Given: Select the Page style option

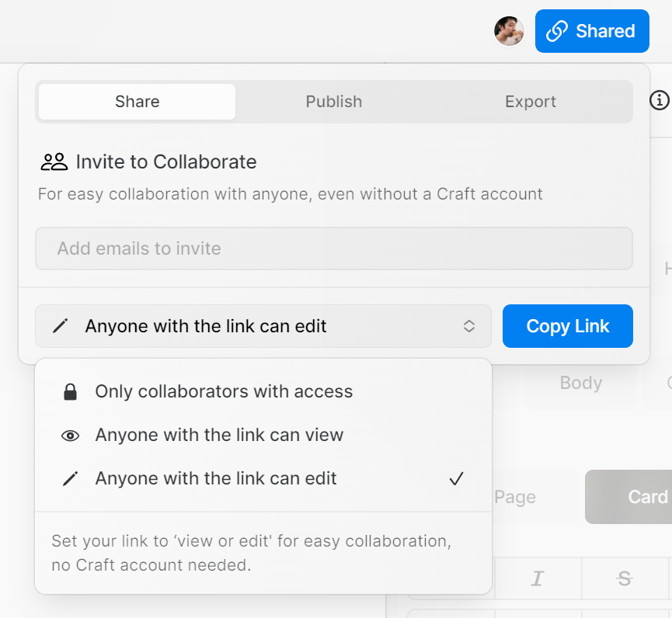Looking at the screenshot, I should click(x=515, y=497).
